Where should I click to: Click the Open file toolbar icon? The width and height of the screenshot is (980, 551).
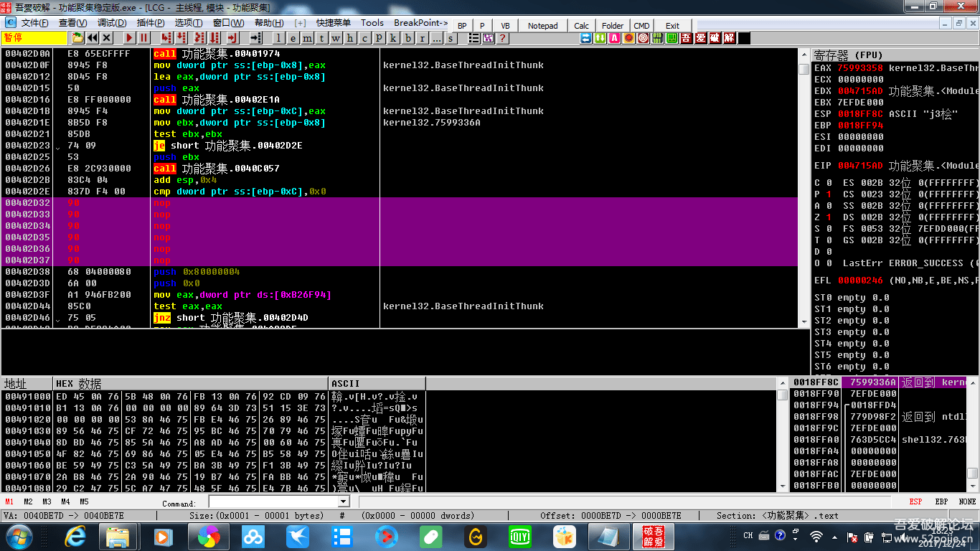tap(77, 38)
